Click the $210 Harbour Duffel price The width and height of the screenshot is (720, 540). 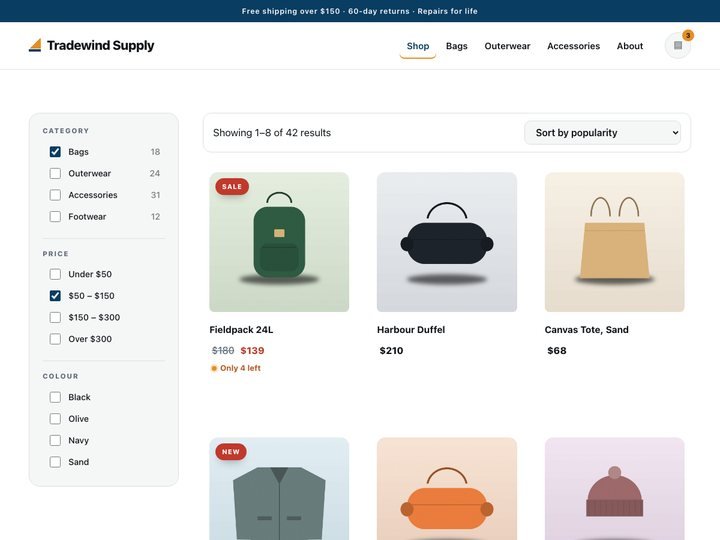(391, 350)
